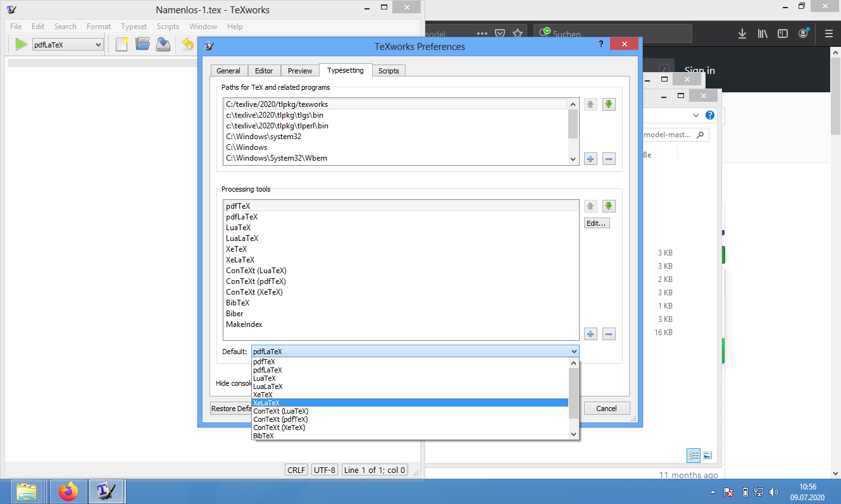Viewport: 841px width, 504px height.
Task: Move selected path down with green arrow
Action: coord(609,104)
